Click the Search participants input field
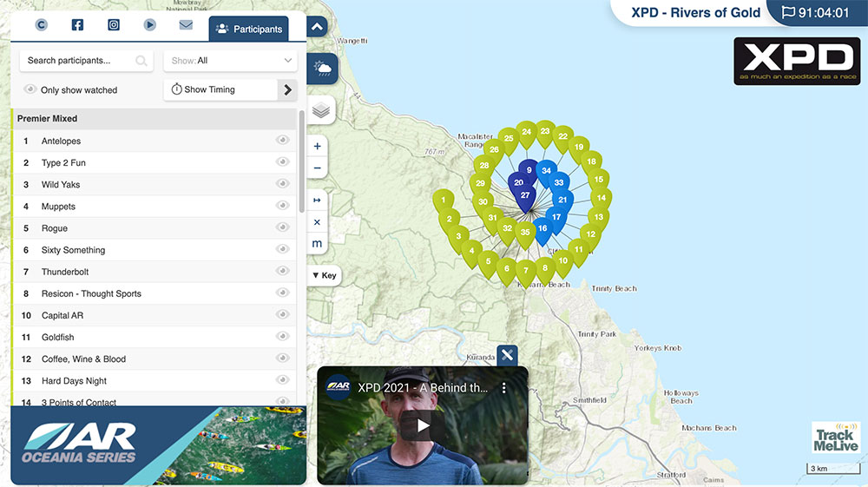868x487 pixels. (x=80, y=61)
